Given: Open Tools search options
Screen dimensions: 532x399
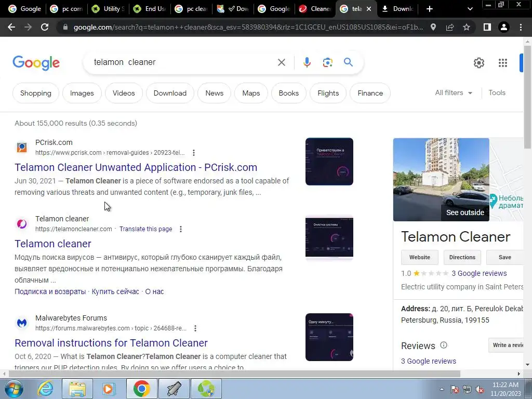Looking at the screenshot, I should click(x=497, y=92).
